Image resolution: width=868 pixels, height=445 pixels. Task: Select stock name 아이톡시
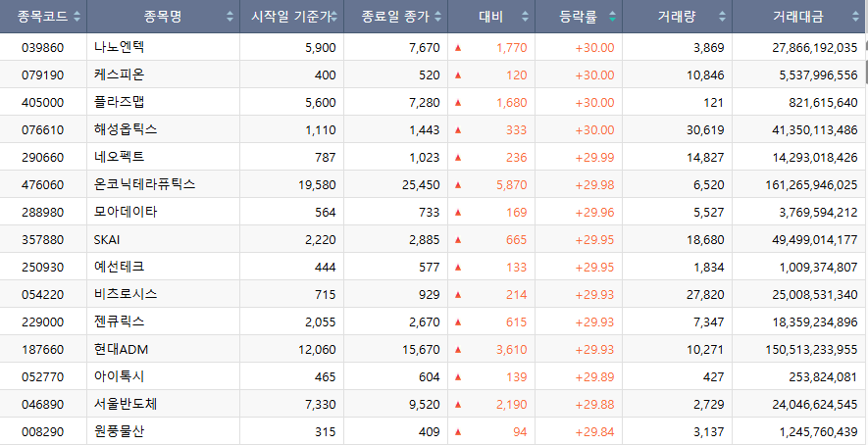point(119,376)
